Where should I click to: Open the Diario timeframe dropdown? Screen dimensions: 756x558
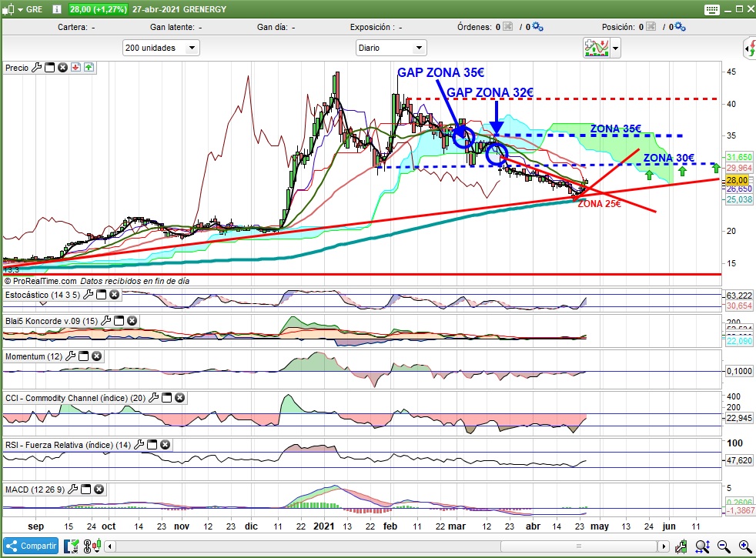pos(391,48)
